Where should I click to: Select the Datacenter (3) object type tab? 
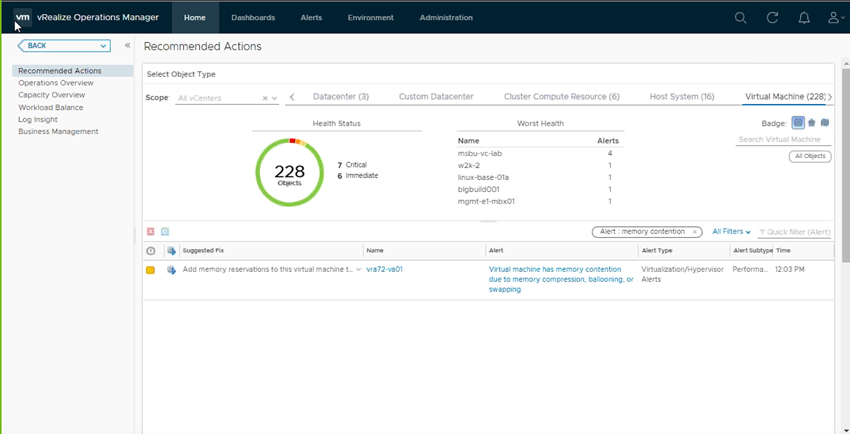click(x=341, y=96)
